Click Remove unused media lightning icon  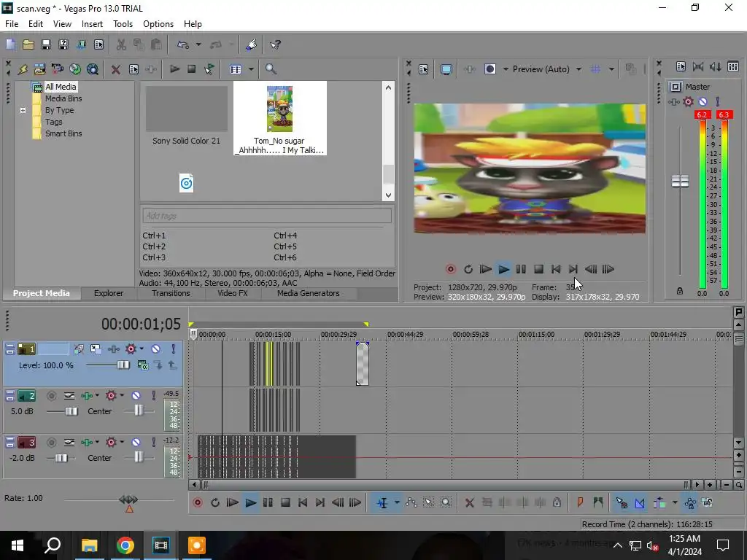pos(23,69)
